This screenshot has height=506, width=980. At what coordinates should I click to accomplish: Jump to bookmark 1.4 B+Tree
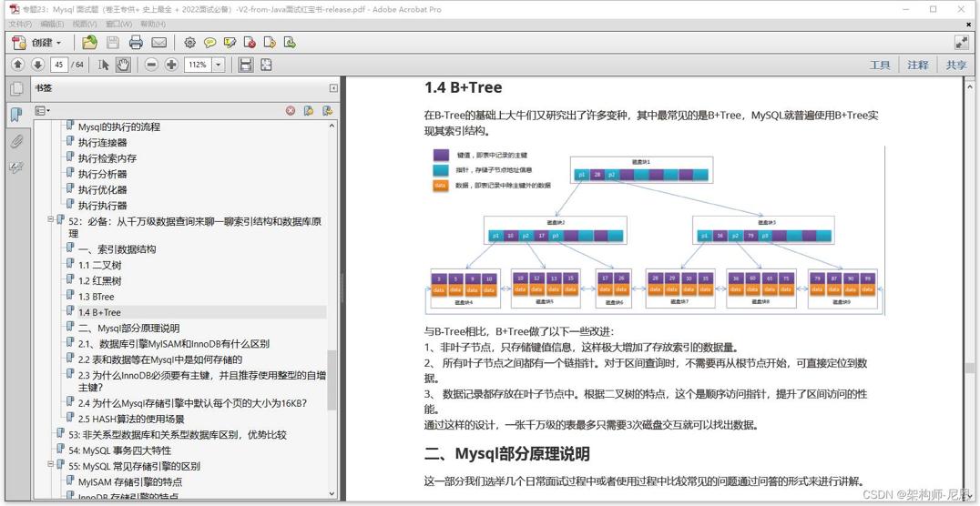pos(99,312)
